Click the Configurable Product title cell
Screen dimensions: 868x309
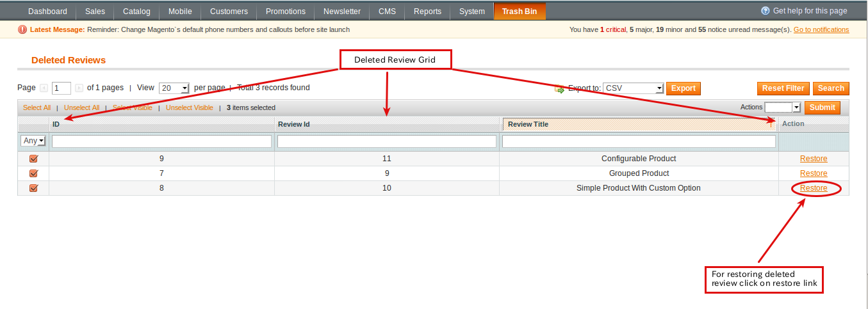pyautogui.click(x=639, y=159)
